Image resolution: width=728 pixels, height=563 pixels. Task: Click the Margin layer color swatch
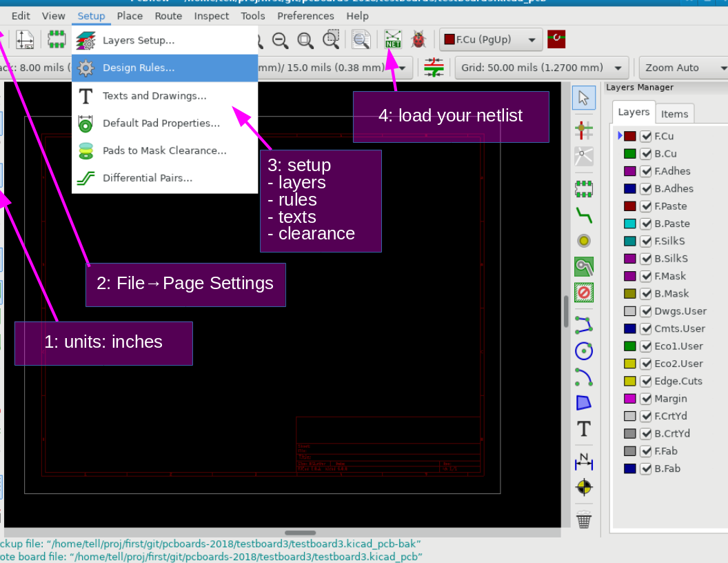click(x=629, y=399)
